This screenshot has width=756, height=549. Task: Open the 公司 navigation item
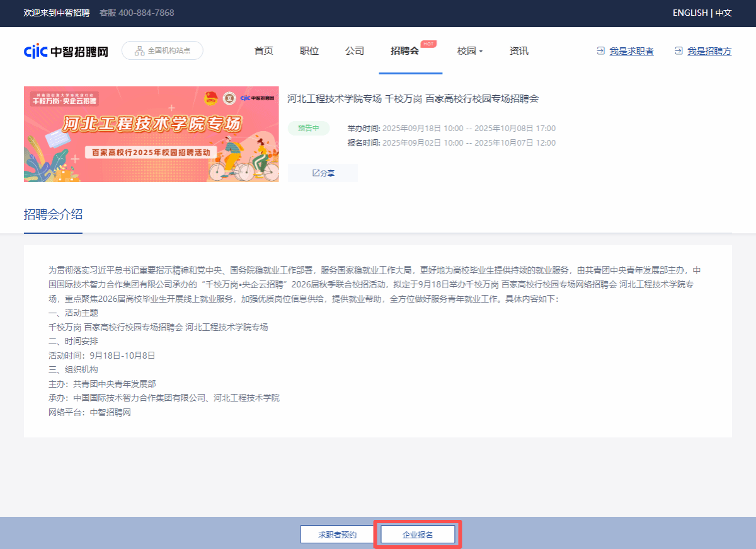(x=355, y=51)
